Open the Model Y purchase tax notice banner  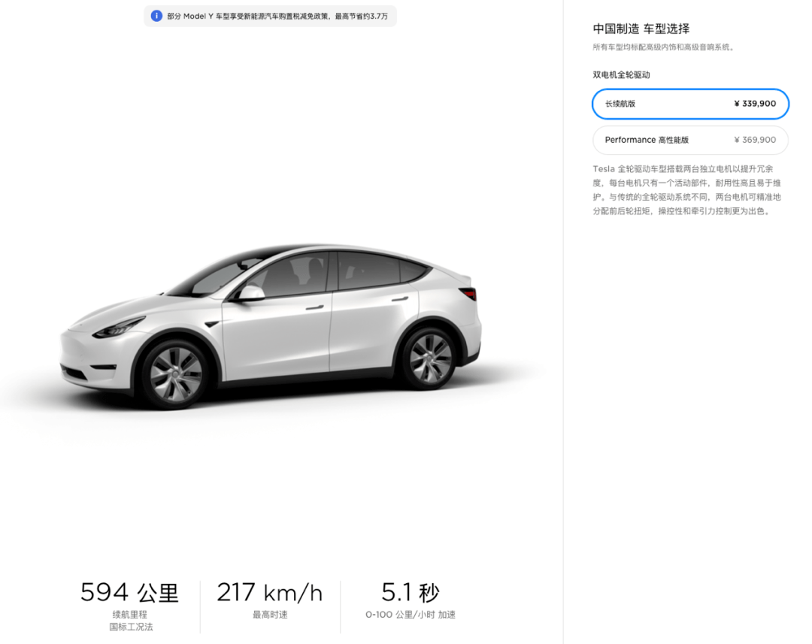click(271, 16)
